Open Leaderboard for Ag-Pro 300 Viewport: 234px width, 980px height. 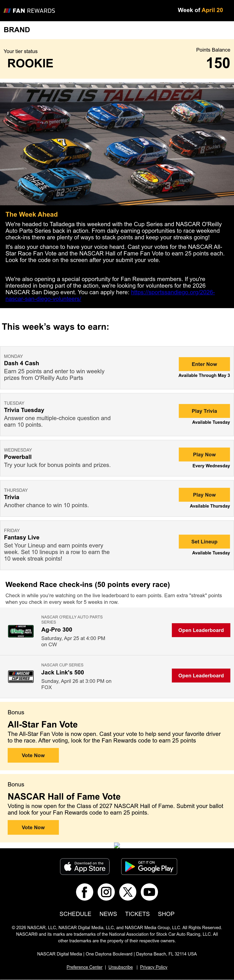(x=201, y=630)
